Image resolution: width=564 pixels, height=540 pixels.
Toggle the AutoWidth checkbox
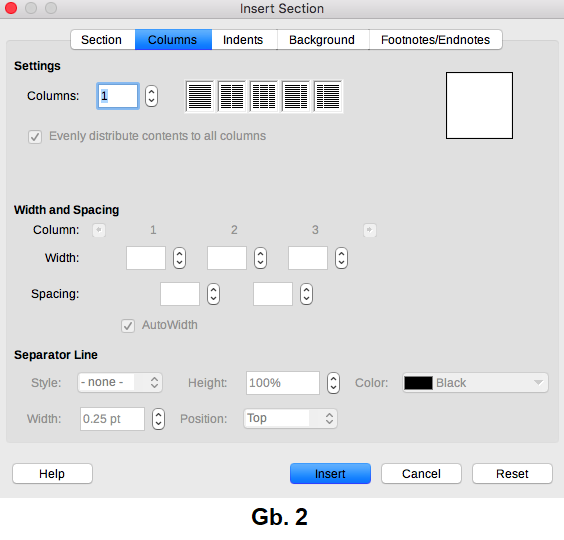128,326
